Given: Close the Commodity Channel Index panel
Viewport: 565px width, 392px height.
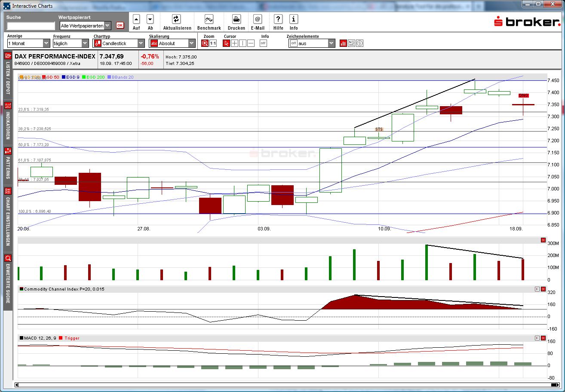Looking at the screenshot, I should pos(543,289).
